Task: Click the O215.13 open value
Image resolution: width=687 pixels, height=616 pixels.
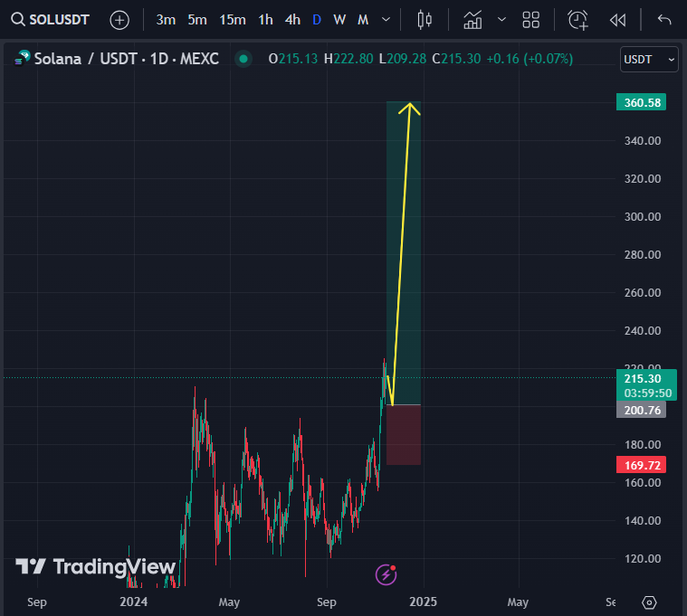Action: (292, 59)
